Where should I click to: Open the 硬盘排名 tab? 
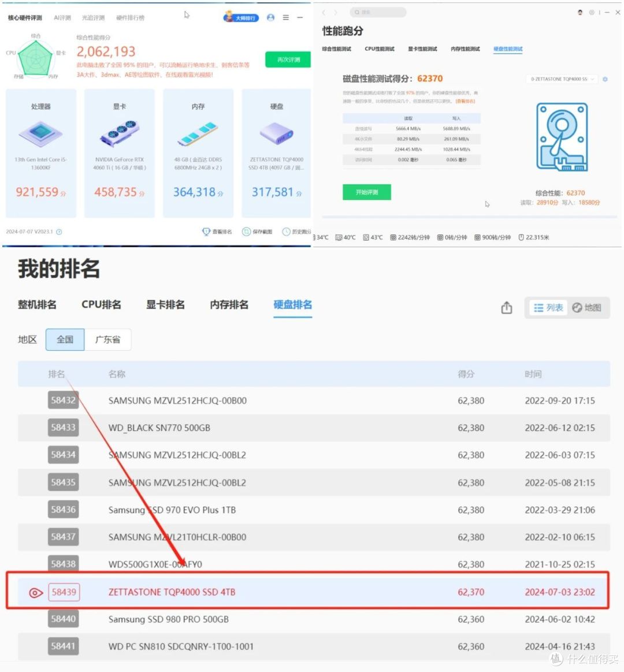coord(293,305)
